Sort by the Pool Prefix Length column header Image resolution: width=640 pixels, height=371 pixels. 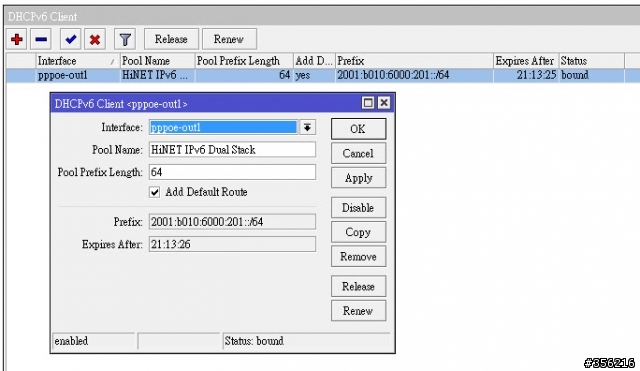[x=244, y=61]
